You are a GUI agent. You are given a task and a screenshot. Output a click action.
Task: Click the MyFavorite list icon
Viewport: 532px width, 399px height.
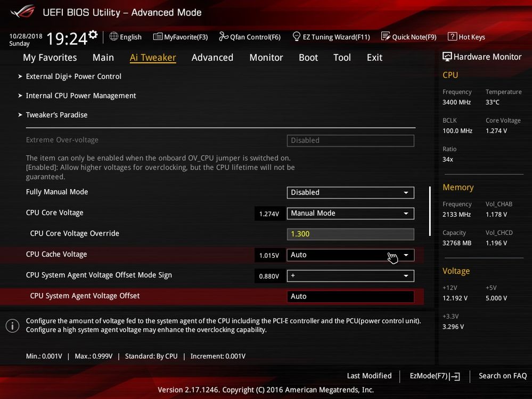click(158, 37)
